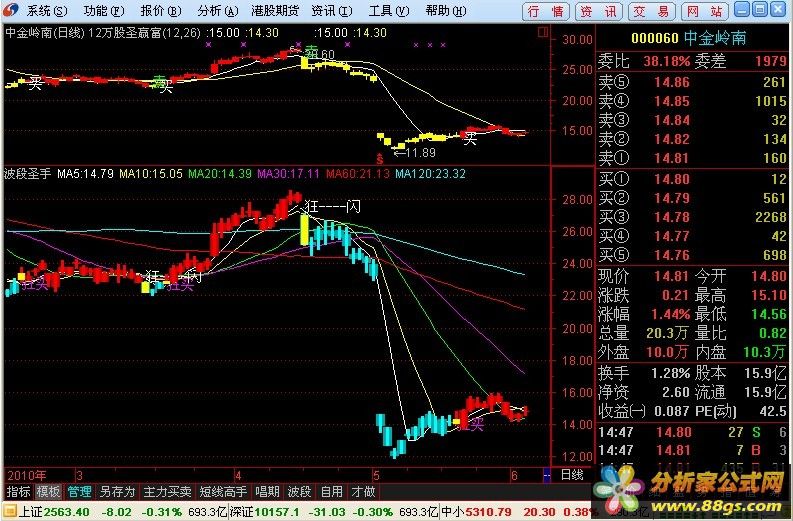Select the 波段 indicator tab
Viewport: 793px width, 521px height.
click(x=299, y=492)
